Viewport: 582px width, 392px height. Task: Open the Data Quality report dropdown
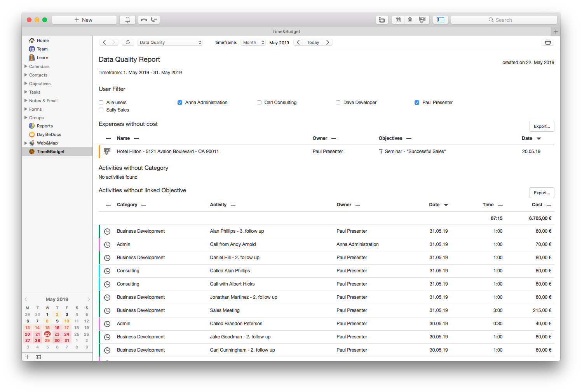(x=171, y=42)
